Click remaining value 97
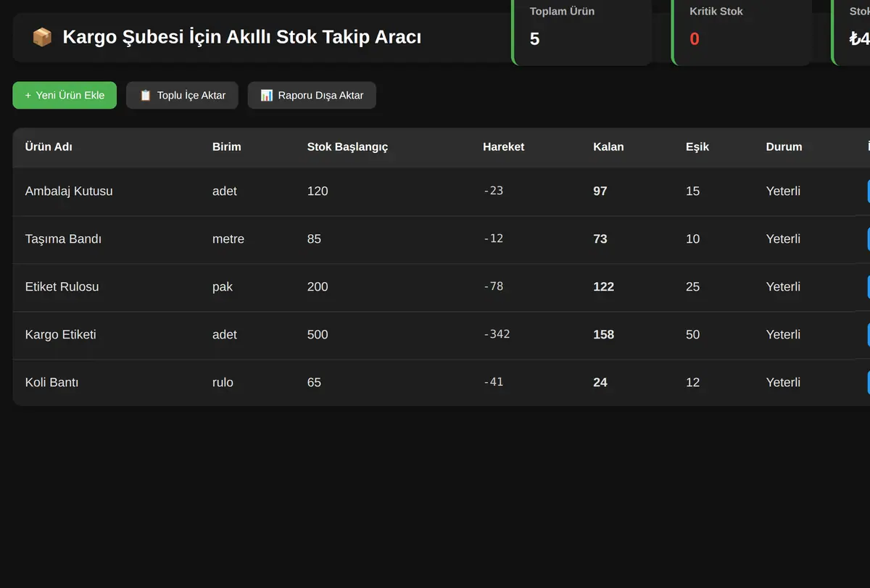The width and height of the screenshot is (870, 588). 600,191
